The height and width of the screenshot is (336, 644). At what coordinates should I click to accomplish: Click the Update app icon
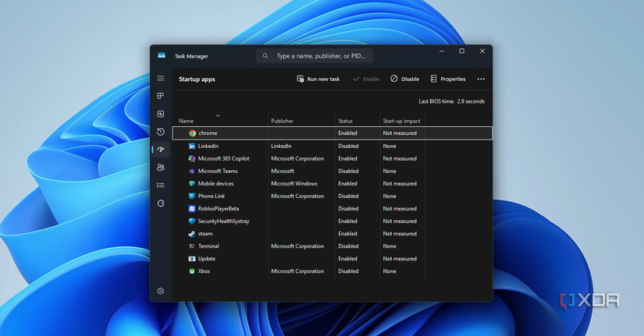click(192, 259)
